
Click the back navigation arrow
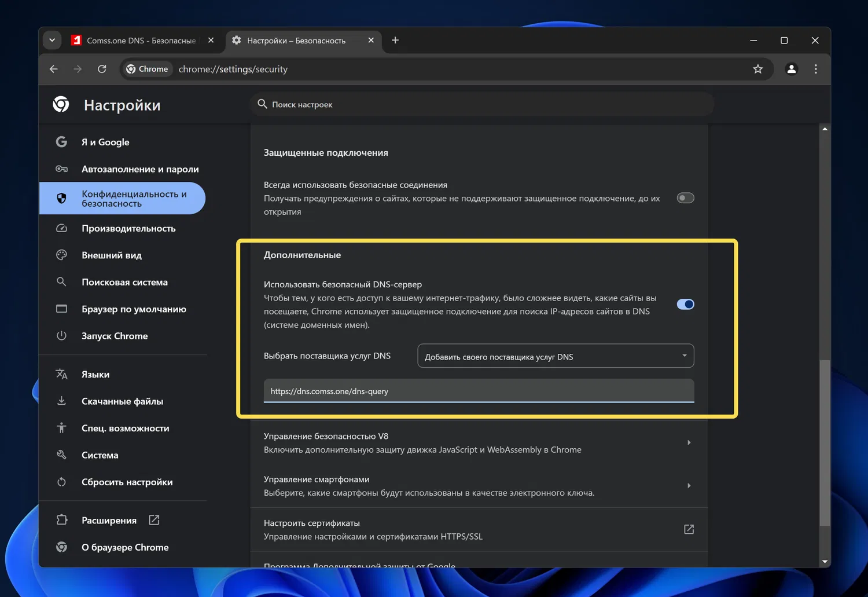(x=54, y=69)
